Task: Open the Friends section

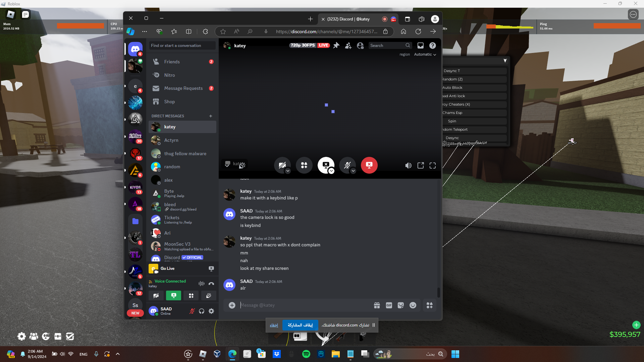Action: pyautogui.click(x=182, y=62)
